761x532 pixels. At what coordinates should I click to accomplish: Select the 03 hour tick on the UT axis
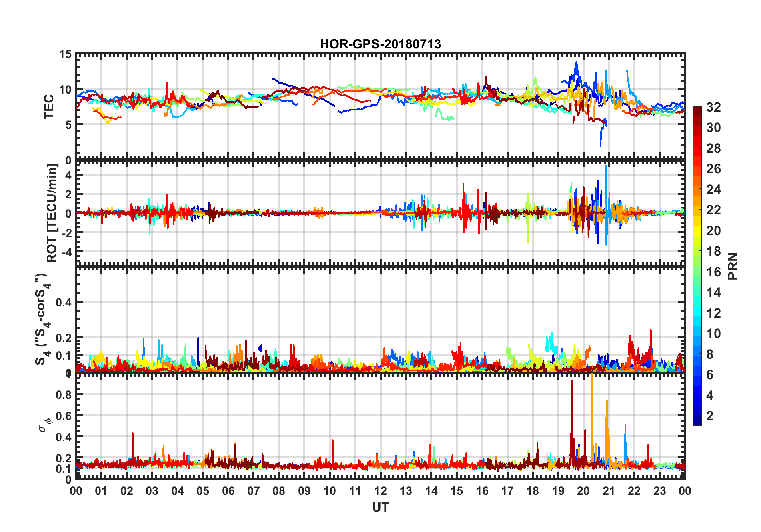[152, 491]
